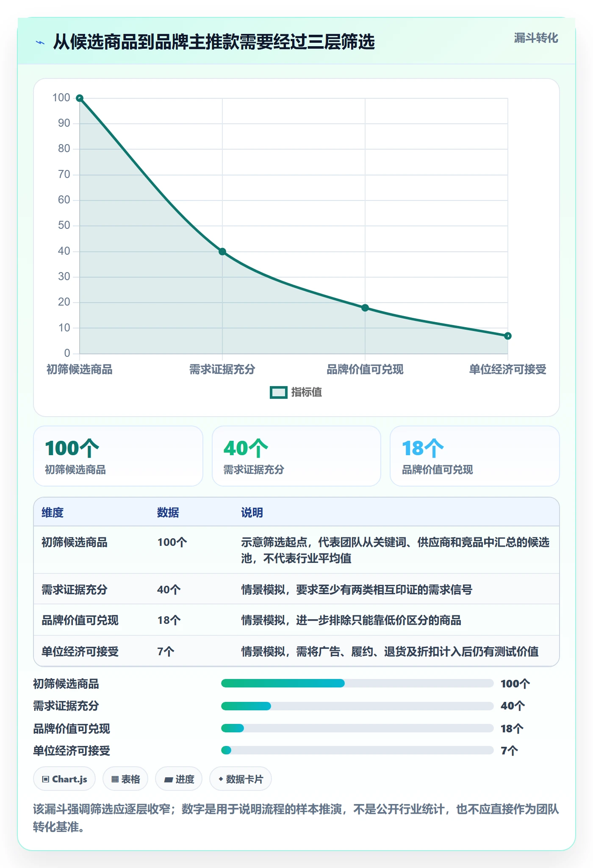Viewport: 593px width, 868px height.
Task: Click the 说明 column header
Action: pos(252,512)
